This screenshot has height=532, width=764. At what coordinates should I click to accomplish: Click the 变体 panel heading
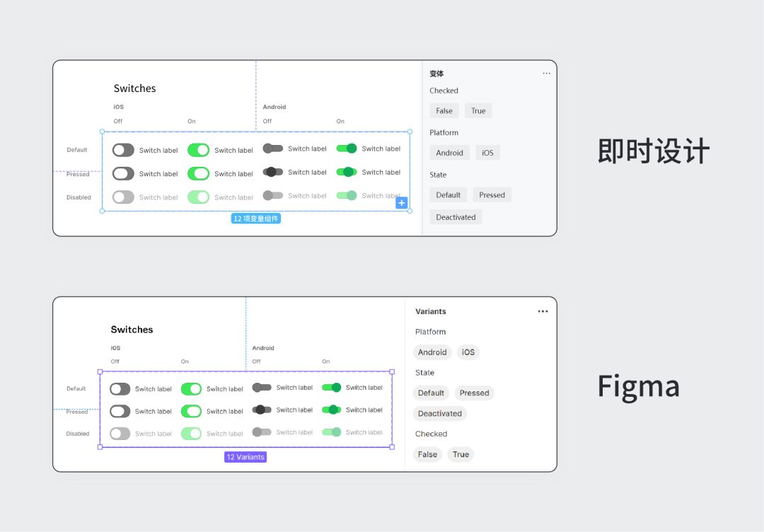(x=436, y=74)
